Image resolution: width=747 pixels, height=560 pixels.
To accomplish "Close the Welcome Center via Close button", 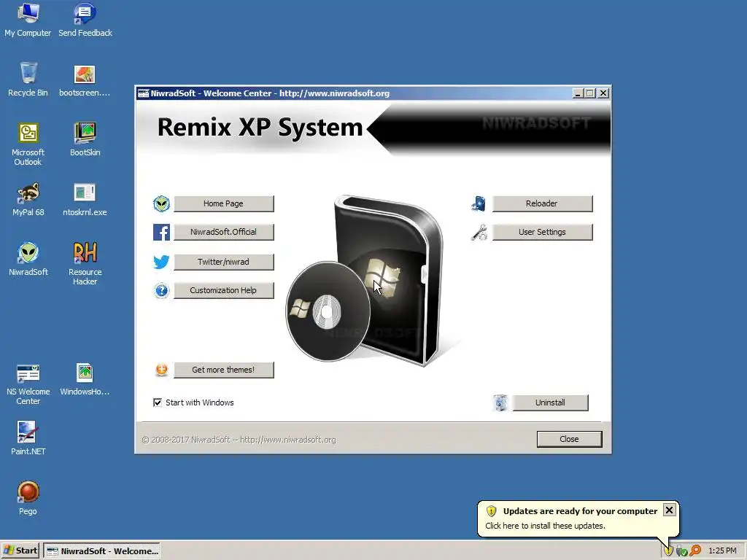I will coord(569,439).
